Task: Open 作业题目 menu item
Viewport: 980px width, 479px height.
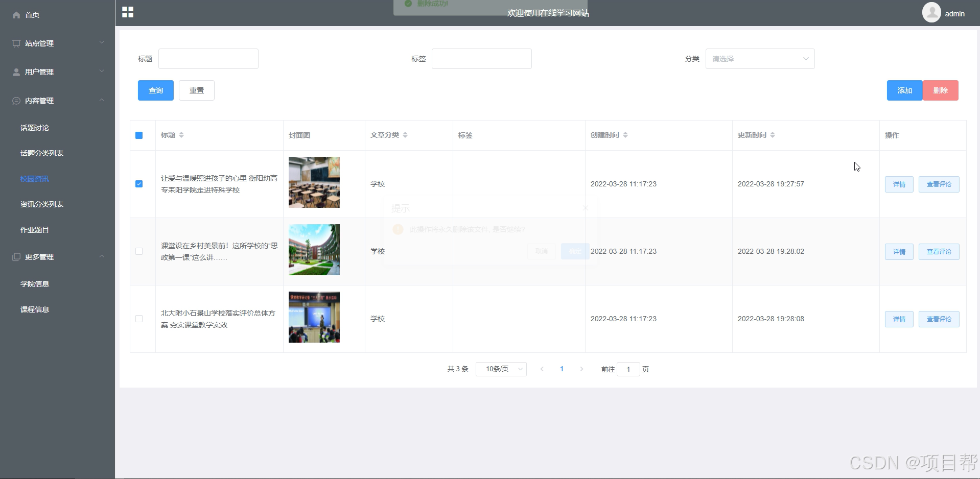Action: pyautogui.click(x=35, y=230)
